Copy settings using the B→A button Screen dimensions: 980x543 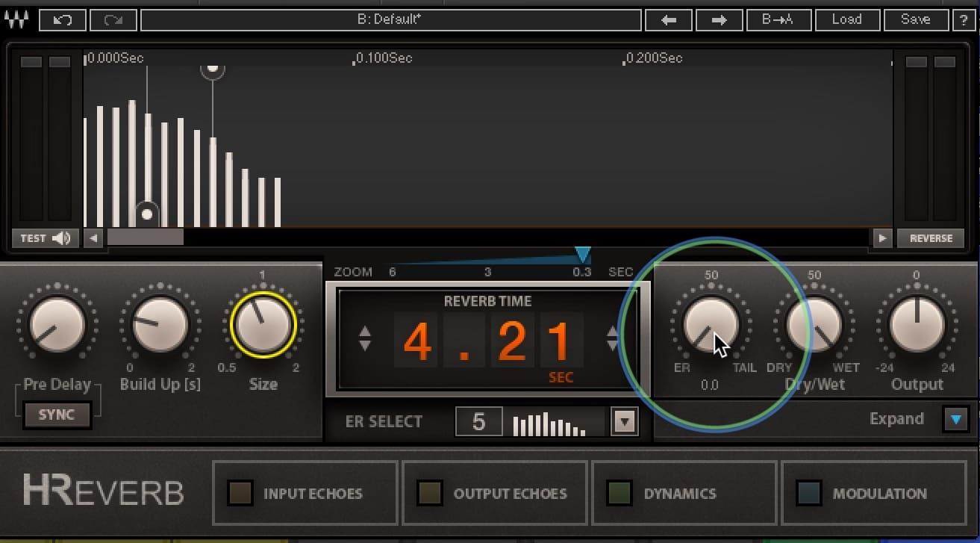[x=778, y=19]
